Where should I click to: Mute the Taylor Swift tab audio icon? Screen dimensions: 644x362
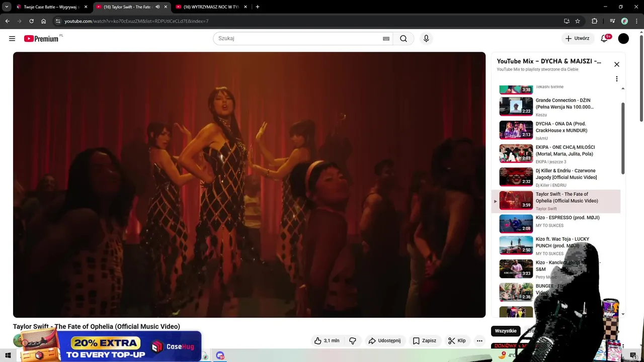[157, 7]
